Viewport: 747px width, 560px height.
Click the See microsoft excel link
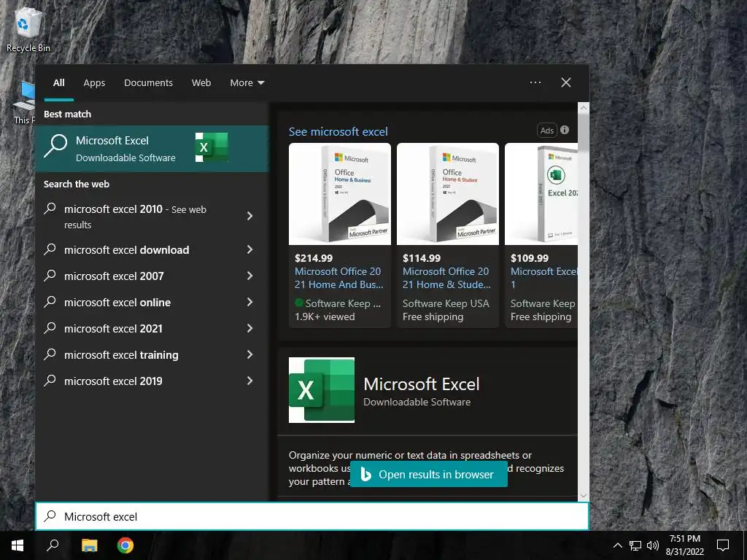(338, 132)
